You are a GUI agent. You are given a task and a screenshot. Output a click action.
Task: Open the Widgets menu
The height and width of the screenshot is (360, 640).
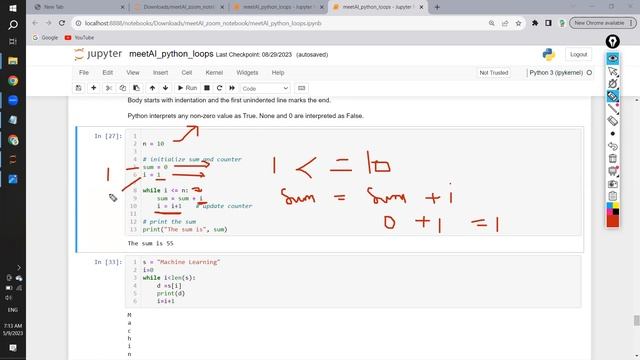pos(247,73)
